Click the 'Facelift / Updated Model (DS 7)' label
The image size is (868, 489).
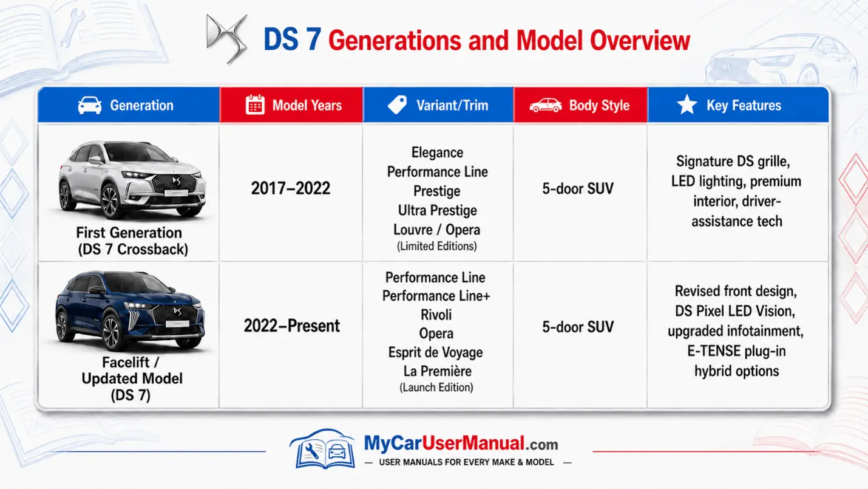tap(132, 379)
